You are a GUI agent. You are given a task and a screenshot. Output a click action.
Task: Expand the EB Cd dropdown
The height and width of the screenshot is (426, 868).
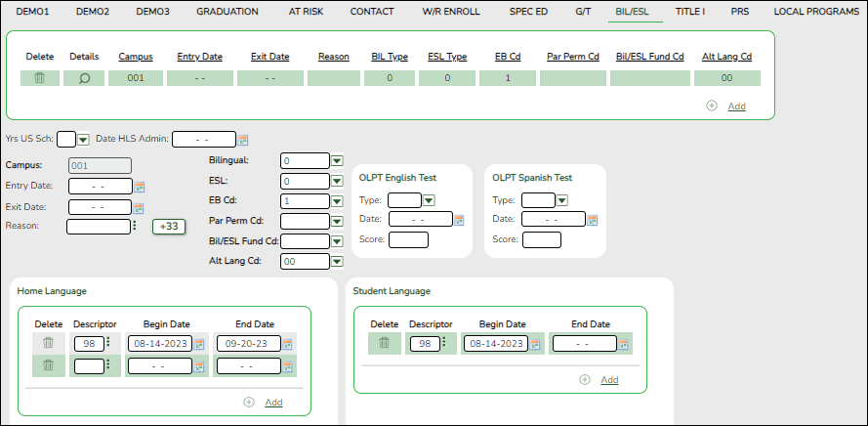coord(337,201)
